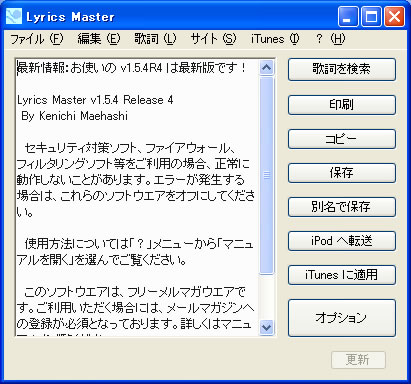Open the サイト (S) menu
The image size is (411, 384).
pos(213,39)
